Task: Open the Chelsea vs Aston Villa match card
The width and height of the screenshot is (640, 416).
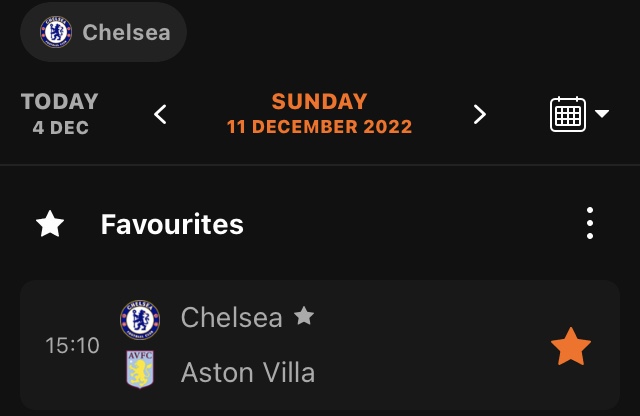Action: click(320, 345)
